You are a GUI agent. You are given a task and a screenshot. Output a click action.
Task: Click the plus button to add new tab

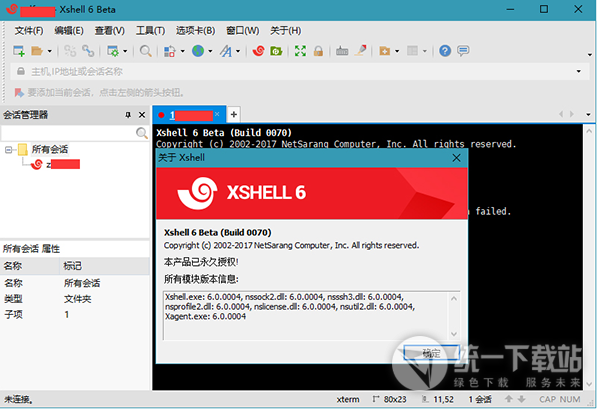click(234, 114)
